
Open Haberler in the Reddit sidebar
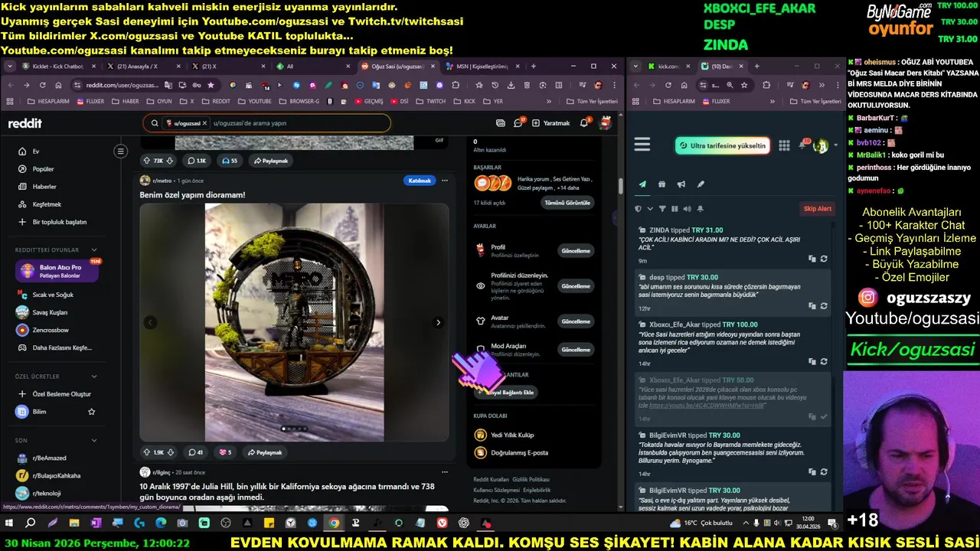44,187
